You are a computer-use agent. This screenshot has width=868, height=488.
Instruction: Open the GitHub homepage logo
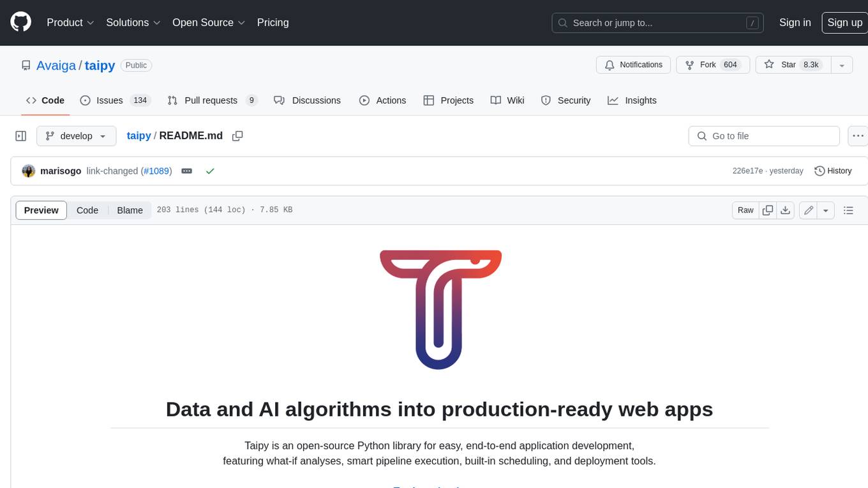pyautogui.click(x=20, y=22)
